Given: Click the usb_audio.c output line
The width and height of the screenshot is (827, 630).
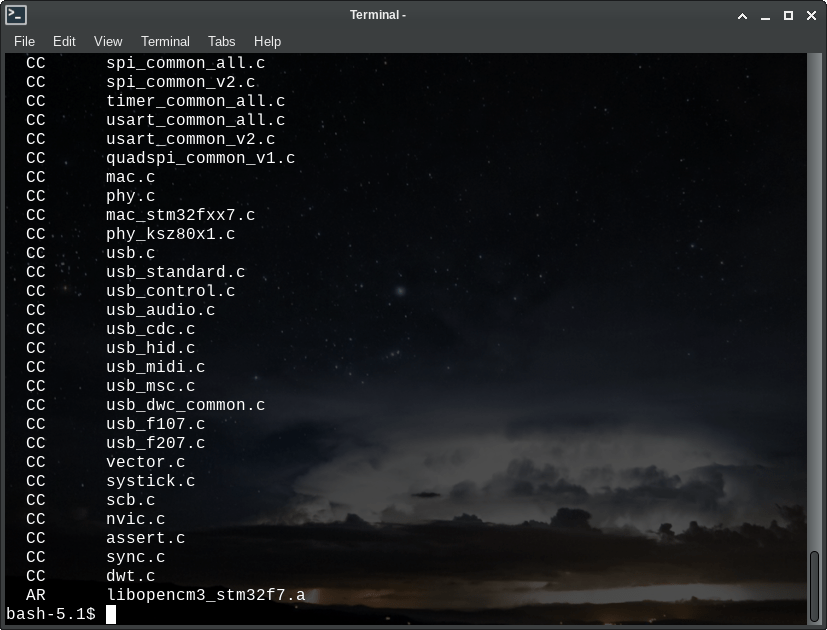Looking at the screenshot, I should tap(160, 310).
